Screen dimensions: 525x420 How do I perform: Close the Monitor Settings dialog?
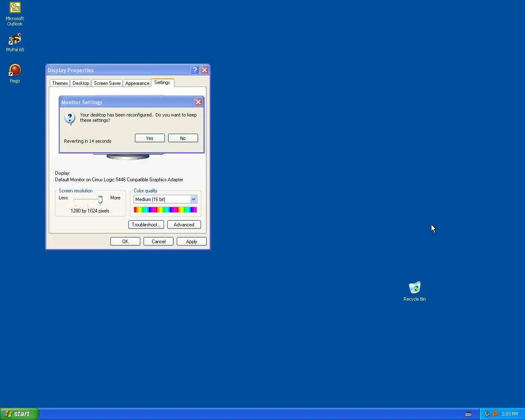coord(198,102)
